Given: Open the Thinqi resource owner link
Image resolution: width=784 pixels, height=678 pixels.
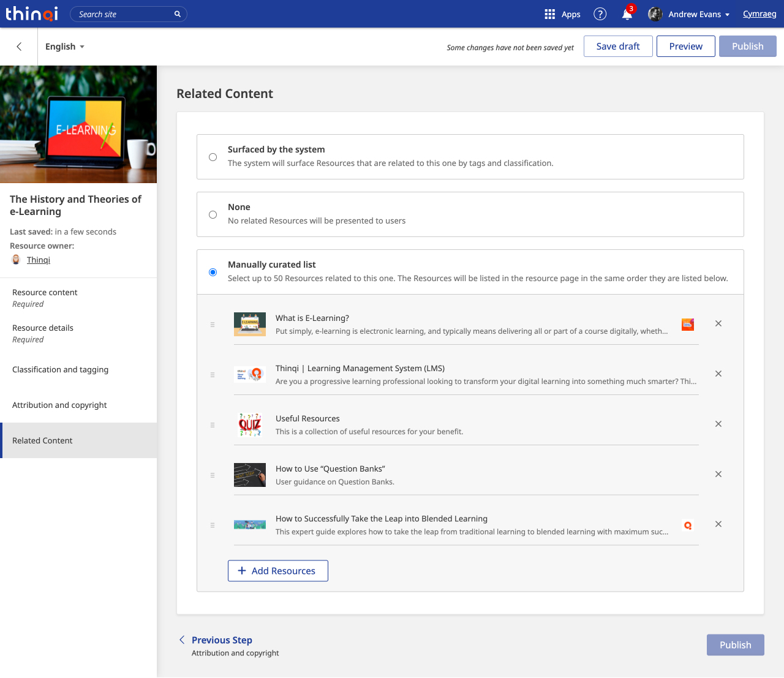Looking at the screenshot, I should (x=39, y=260).
